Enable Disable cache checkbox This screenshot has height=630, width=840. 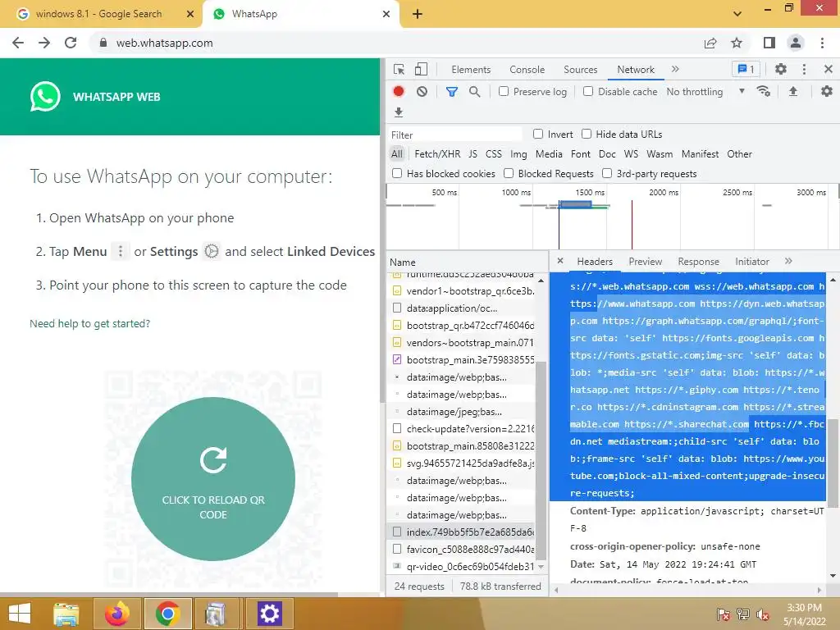click(x=588, y=91)
